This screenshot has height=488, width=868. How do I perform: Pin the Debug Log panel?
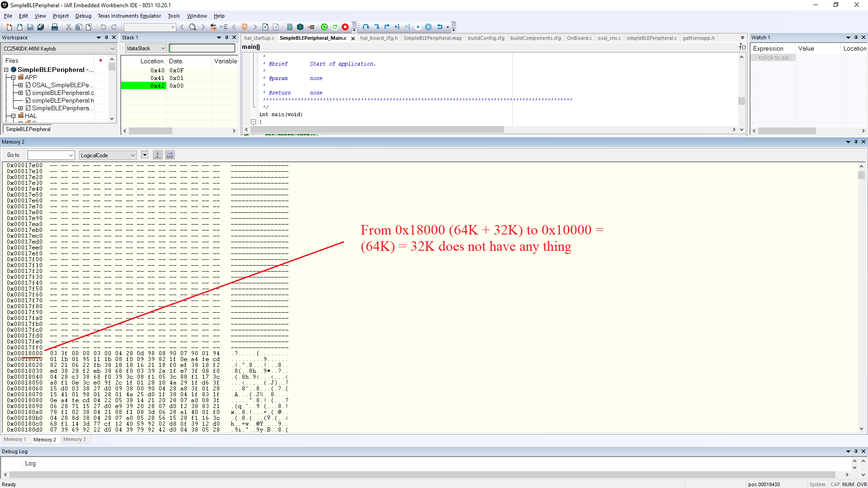coord(856,451)
